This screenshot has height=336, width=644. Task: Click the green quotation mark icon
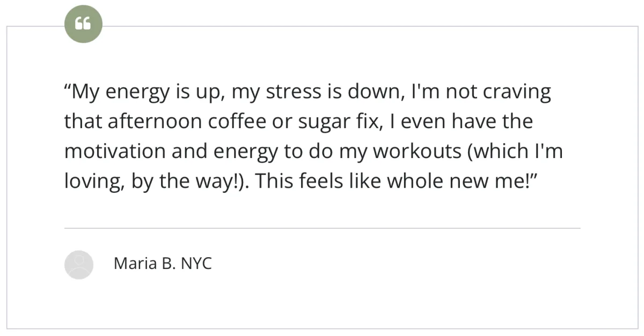83,24
